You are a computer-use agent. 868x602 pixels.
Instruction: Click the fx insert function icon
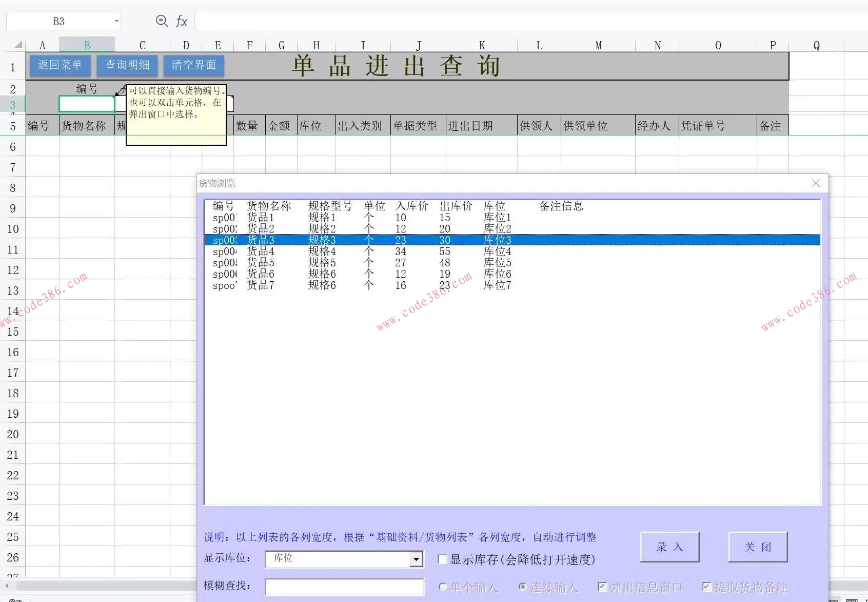click(x=181, y=21)
